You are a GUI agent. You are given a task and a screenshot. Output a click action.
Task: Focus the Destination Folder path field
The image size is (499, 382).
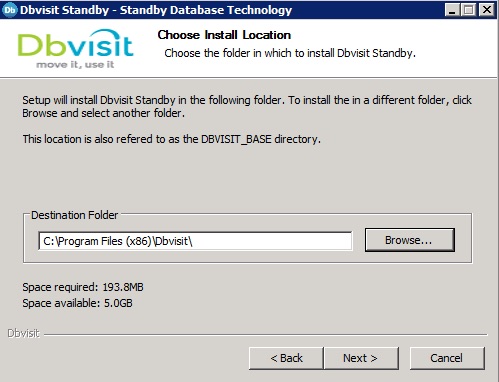[x=195, y=241]
